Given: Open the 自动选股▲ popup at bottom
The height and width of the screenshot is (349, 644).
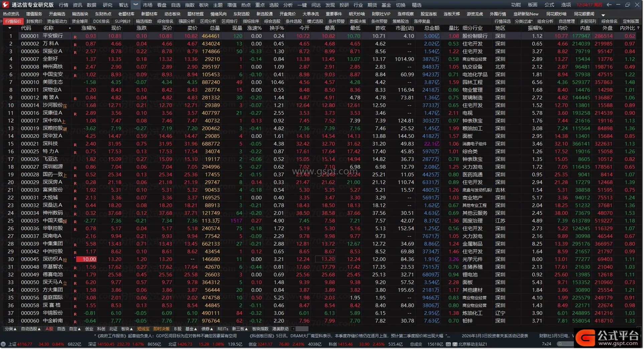Looking at the screenshot, I should [31, 329].
